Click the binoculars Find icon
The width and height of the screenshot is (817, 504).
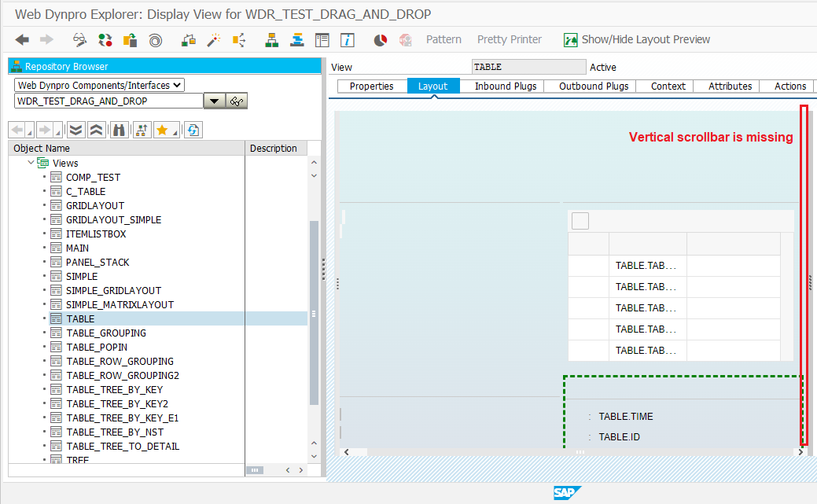click(x=120, y=130)
